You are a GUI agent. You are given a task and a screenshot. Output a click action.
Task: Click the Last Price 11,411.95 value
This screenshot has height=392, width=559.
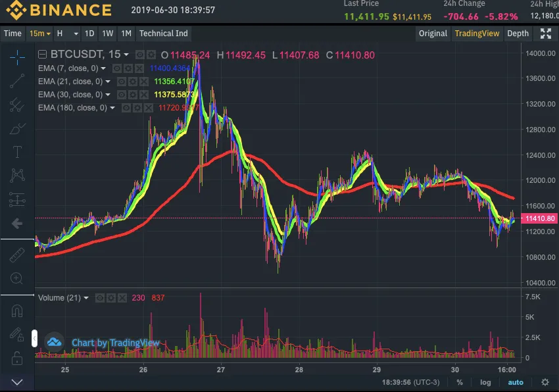pyautogui.click(x=366, y=16)
